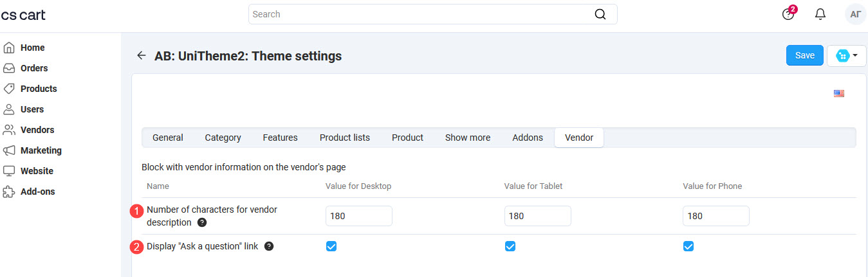Uncheck Ask a question for Desktop
The height and width of the screenshot is (277, 868).
331,246
